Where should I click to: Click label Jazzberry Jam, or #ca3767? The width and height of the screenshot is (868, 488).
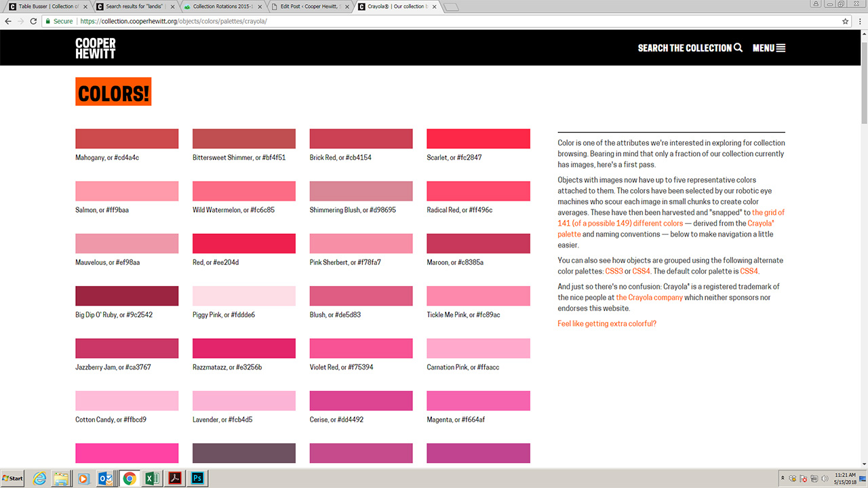pyautogui.click(x=113, y=367)
